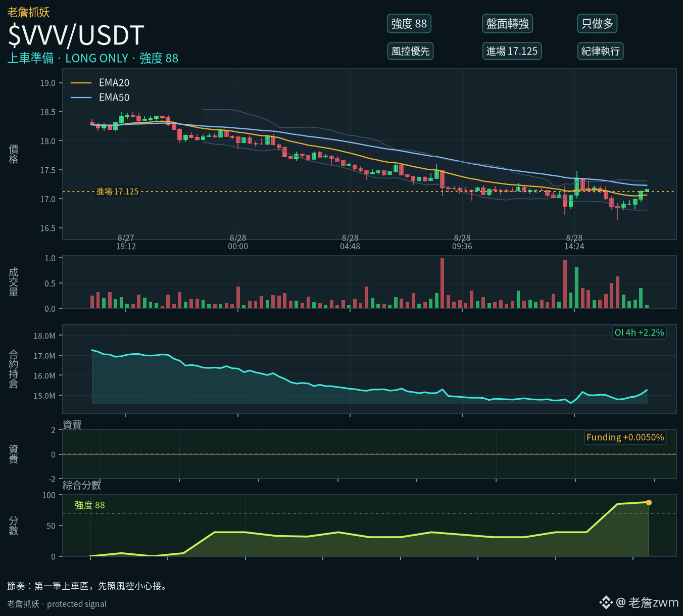Click the EMA20 legend entry

click(x=101, y=83)
